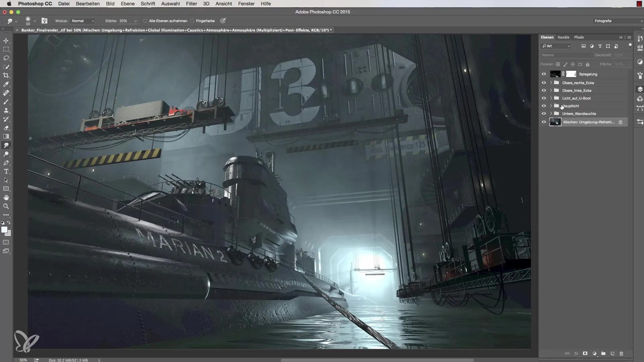
Task: Filter layers by adjustment layers
Action: (x=592, y=46)
